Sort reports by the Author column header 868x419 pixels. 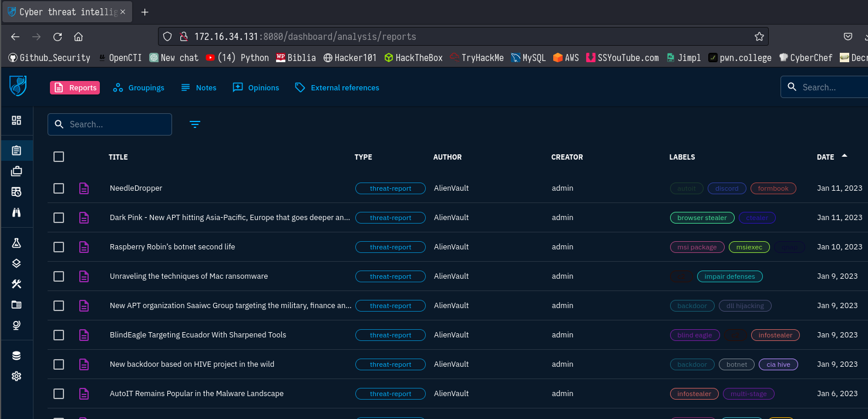click(447, 157)
